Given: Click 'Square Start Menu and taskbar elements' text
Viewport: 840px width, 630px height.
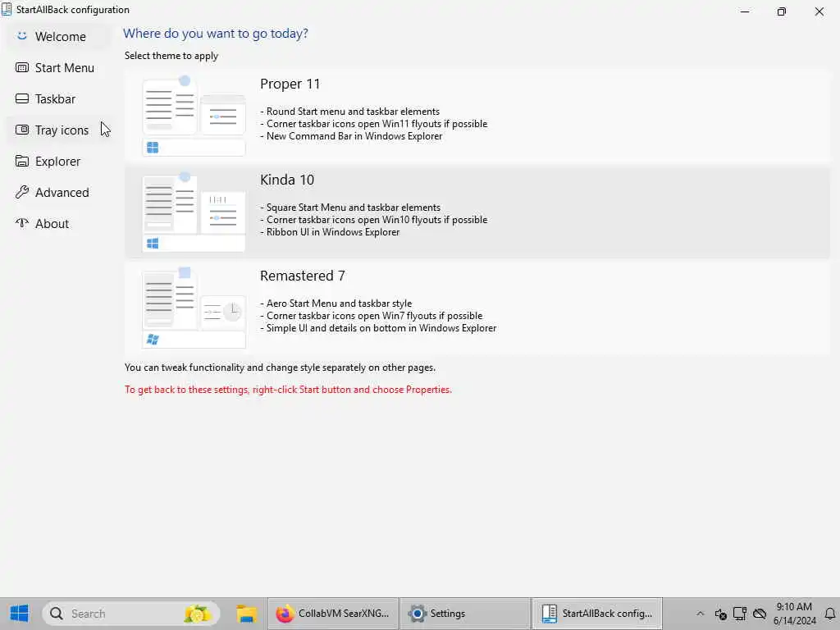Looking at the screenshot, I should (353, 208).
